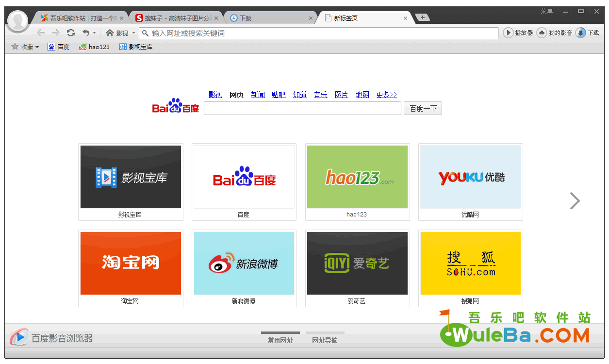The width and height of the screenshot is (609, 364).
Task: Focus the address bar input field
Action: [319, 33]
